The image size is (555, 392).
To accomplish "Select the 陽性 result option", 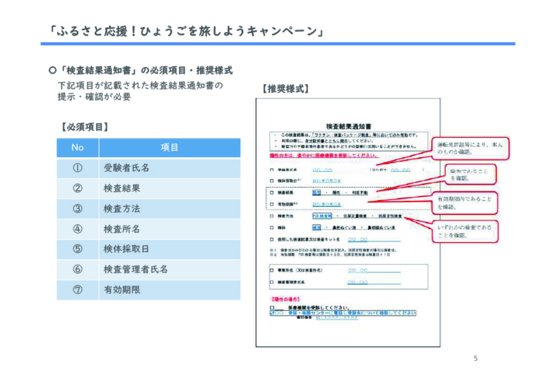I will pyautogui.click(x=336, y=192).
